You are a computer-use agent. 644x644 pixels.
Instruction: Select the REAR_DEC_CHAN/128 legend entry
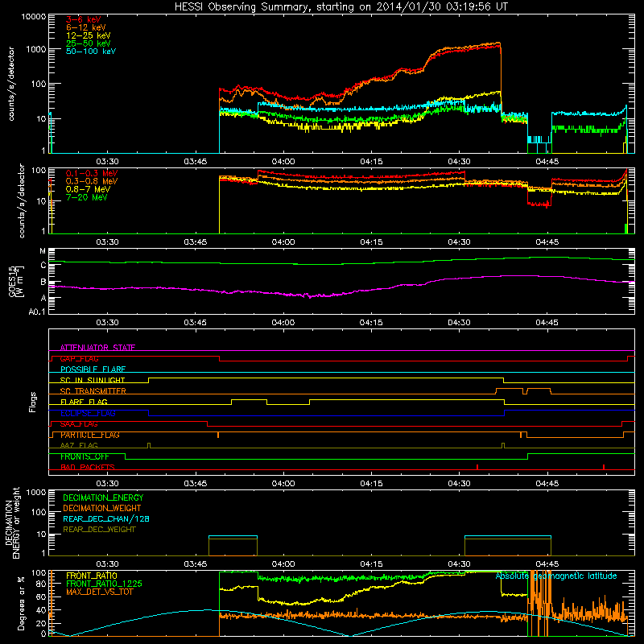point(106,519)
